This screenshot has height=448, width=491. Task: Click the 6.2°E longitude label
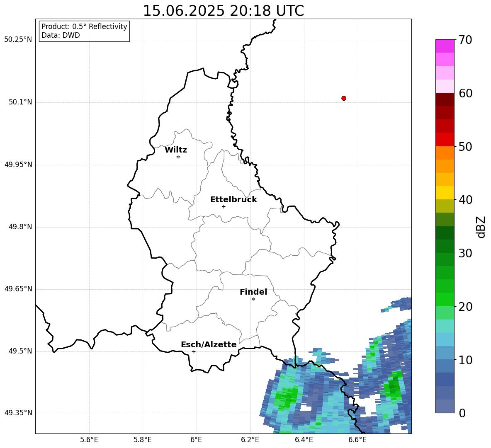point(250,440)
